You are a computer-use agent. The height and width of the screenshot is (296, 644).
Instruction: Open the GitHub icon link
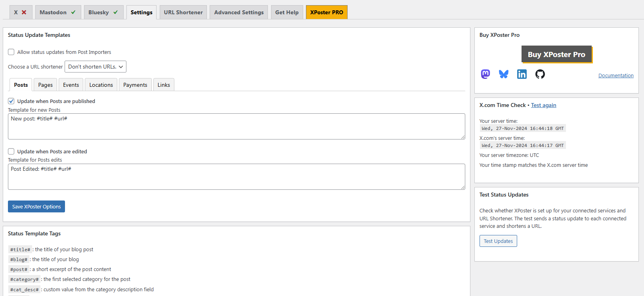[x=540, y=74]
